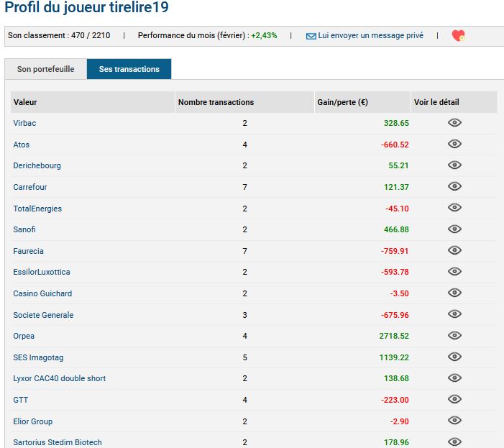
Task: Open the Sanofi stock link
Action: click(24, 229)
